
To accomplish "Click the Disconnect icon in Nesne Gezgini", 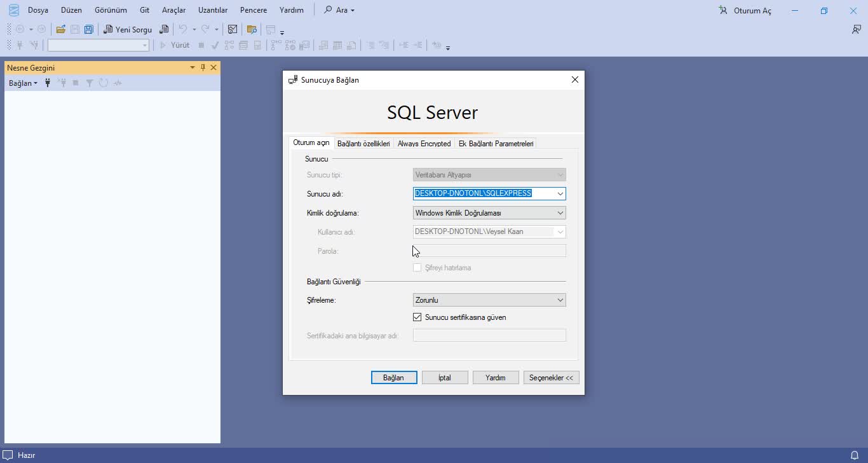I will pos(62,83).
